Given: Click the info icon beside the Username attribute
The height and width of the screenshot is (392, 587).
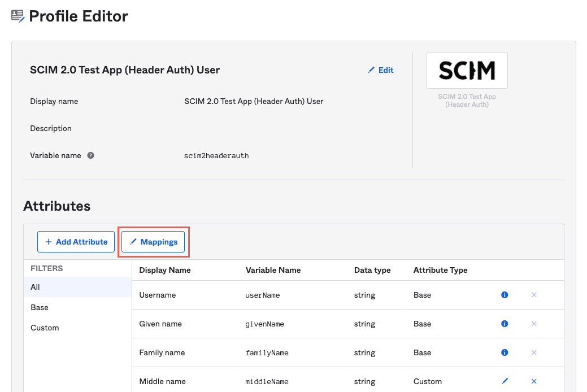Looking at the screenshot, I should click(x=505, y=294).
